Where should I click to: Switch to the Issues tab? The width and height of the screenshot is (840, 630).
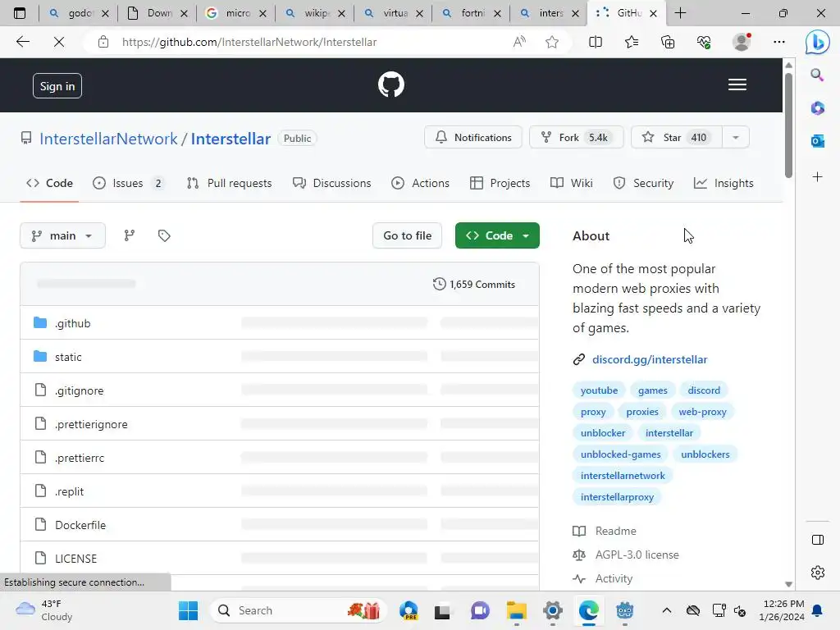(129, 183)
